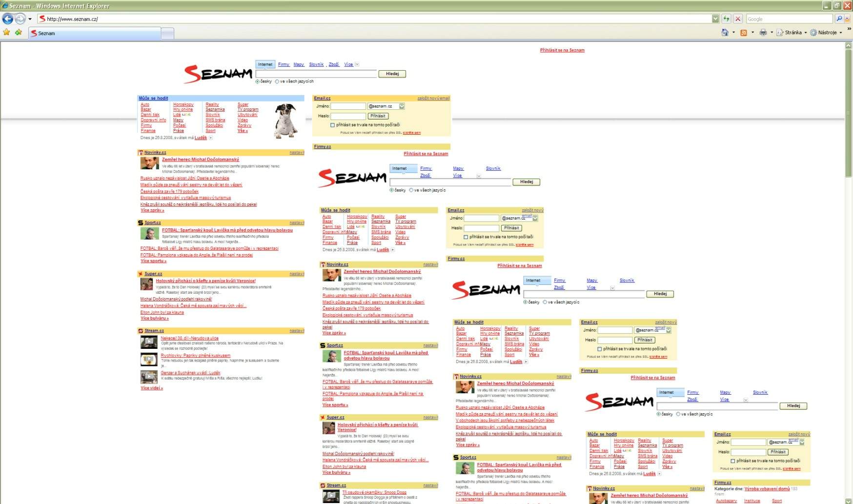Open search provider dropdown beside magnifier

click(x=848, y=19)
